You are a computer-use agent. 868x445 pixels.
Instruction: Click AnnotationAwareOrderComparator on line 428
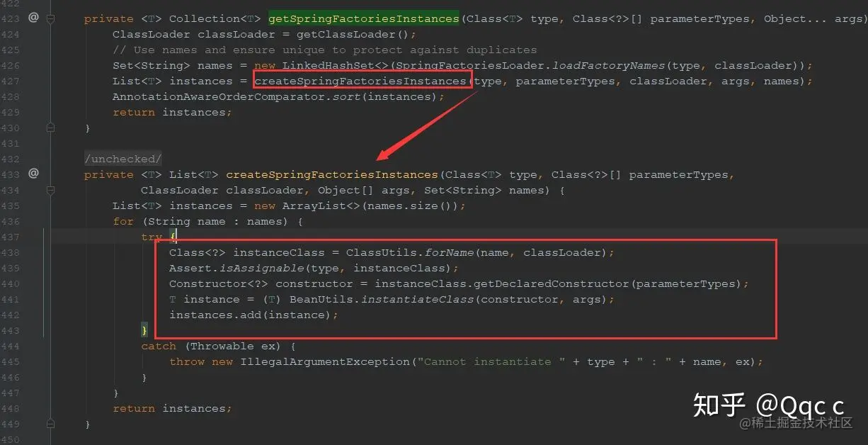[x=219, y=96]
